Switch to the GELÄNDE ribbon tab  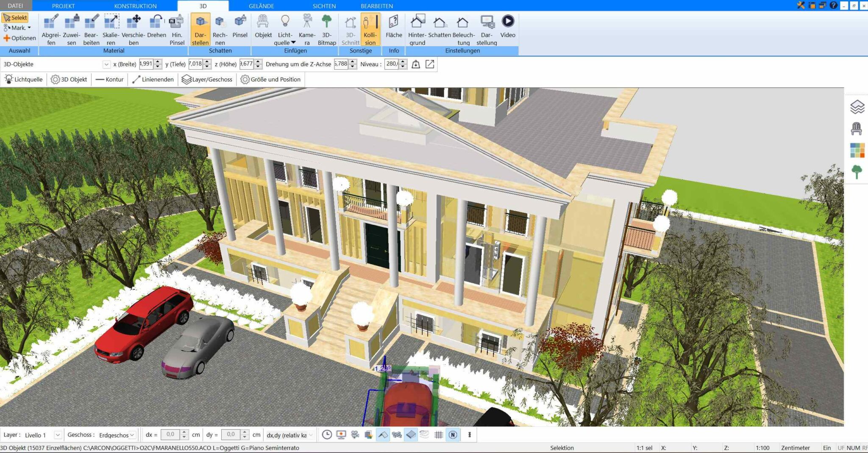(261, 6)
